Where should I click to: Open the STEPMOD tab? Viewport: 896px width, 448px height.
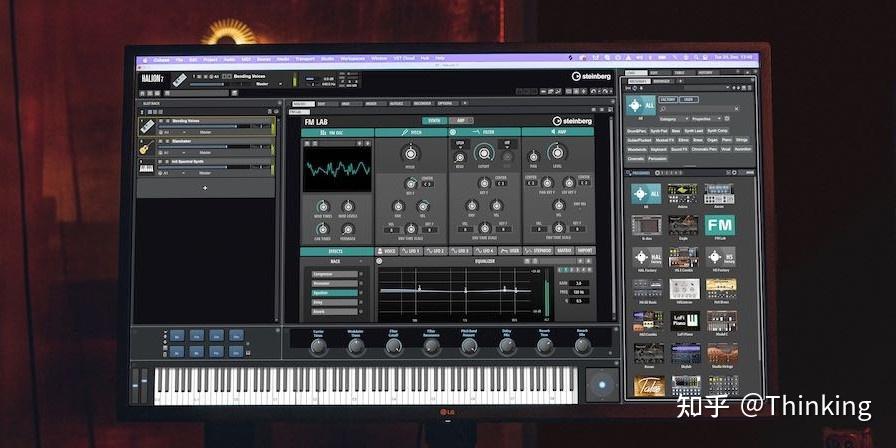point(538,251)
